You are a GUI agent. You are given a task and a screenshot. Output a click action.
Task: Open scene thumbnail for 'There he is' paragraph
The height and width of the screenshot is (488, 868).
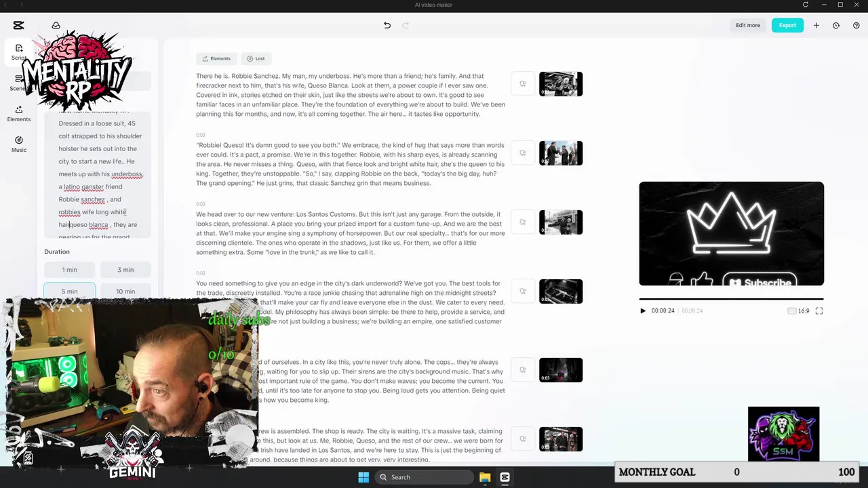tap(561, 84)
